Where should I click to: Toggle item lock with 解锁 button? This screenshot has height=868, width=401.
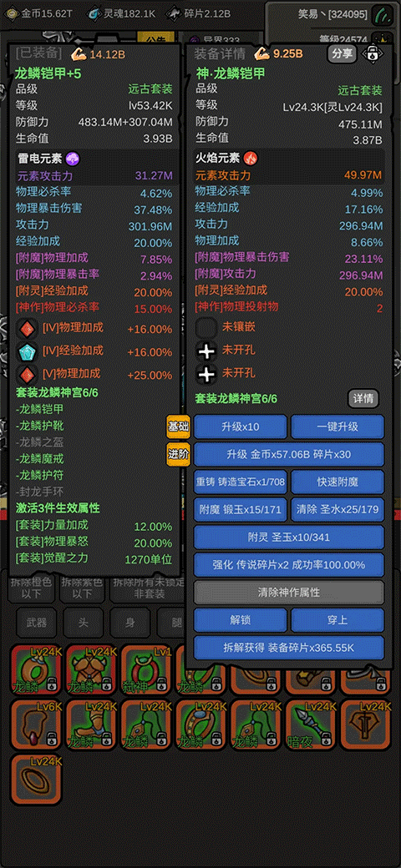[241, 620]
